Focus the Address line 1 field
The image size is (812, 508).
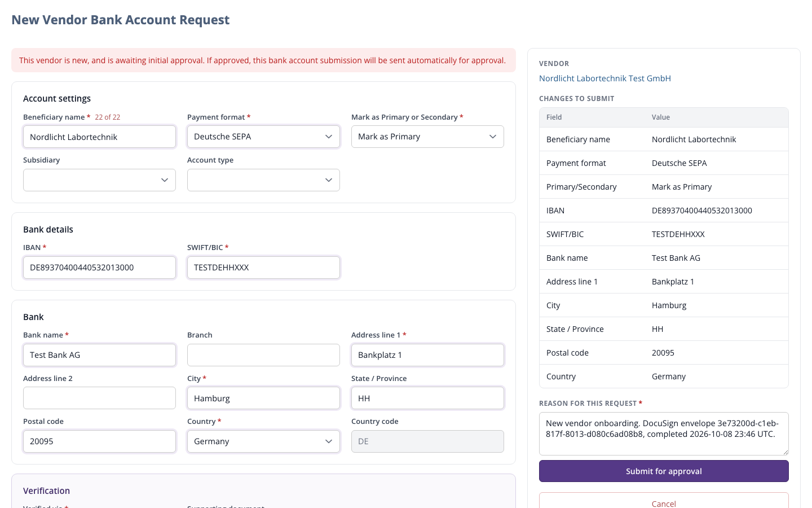click(x=427, y=355)
